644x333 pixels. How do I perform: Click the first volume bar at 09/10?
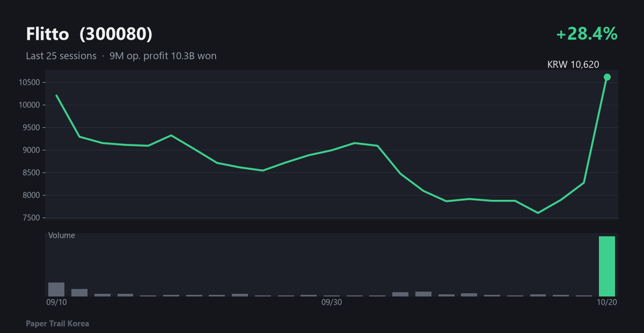click(56, 289)
